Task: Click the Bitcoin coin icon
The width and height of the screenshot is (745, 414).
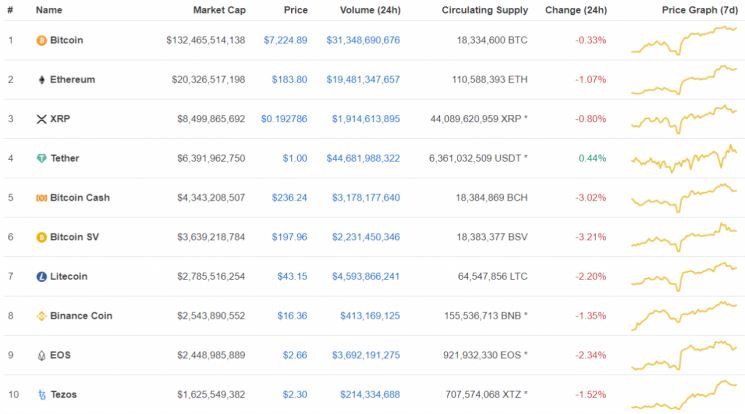Action: [41, 40]
